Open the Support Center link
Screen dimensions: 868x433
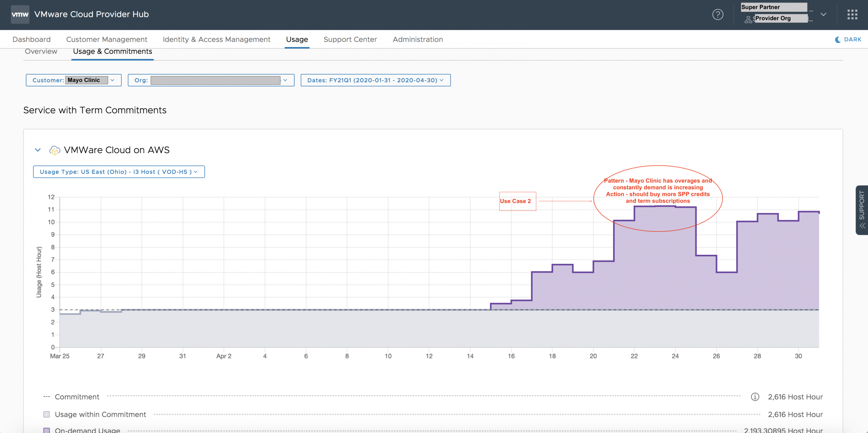click(350, 39)
